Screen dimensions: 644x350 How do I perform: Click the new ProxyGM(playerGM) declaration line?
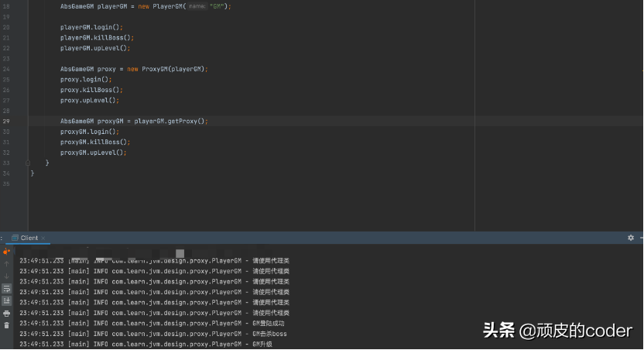coord(134,69)
